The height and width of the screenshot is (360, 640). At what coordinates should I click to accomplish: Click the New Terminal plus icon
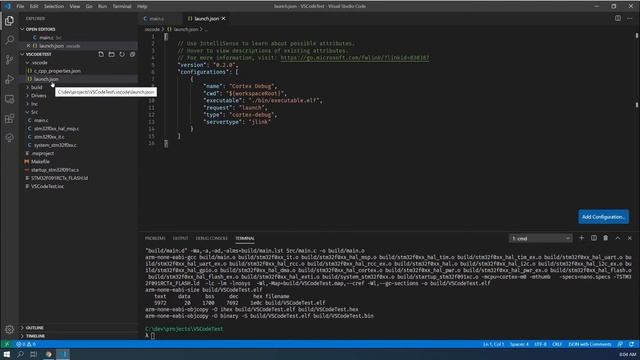582,238
